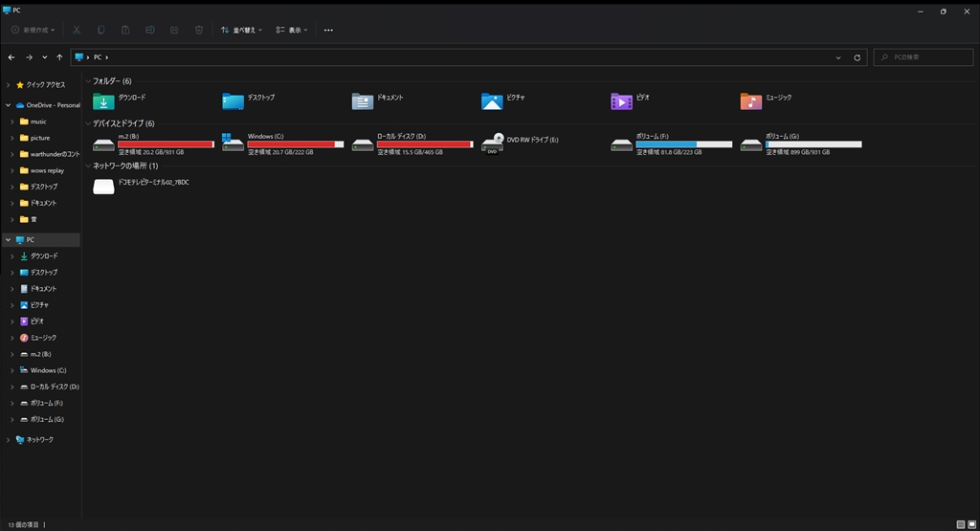
Task: Select ボリューム (F:) drive in main pane
Action: point(671,144)
